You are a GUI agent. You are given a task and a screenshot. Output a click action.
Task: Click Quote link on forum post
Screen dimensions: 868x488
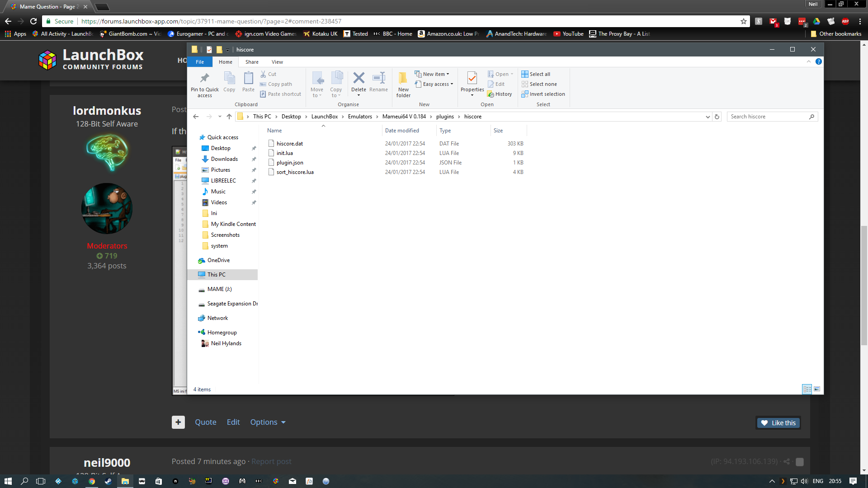pos(206,422)
